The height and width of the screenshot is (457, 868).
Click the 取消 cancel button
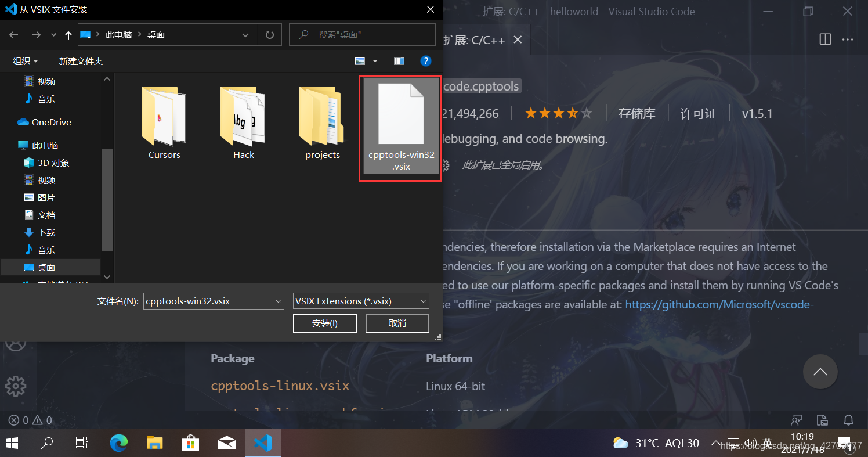[397, 323]
